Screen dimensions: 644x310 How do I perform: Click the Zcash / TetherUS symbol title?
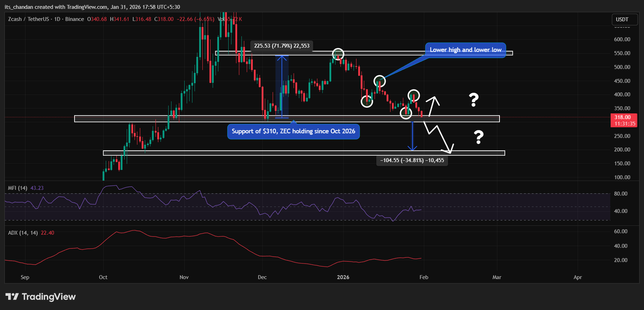(x=28, y=19)
